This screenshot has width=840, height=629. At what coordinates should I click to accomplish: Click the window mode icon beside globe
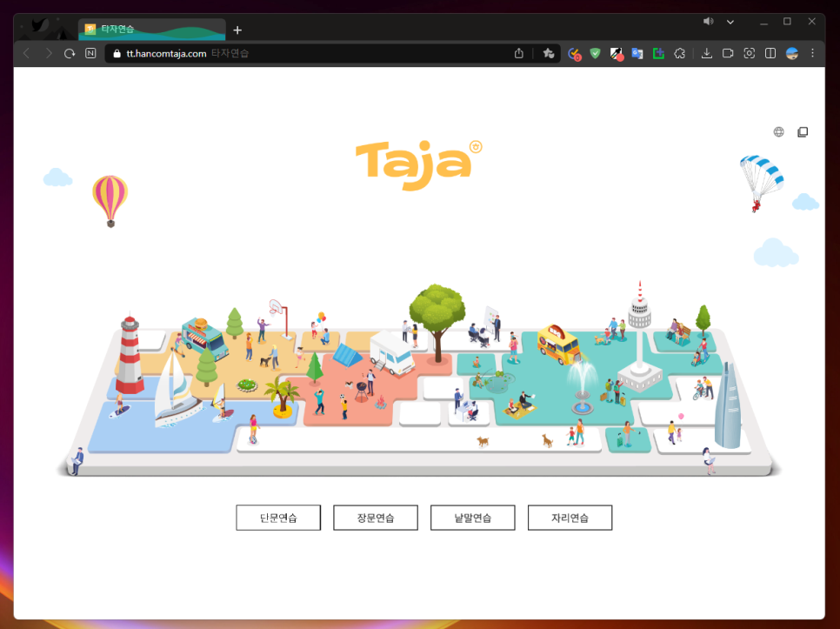803,131
